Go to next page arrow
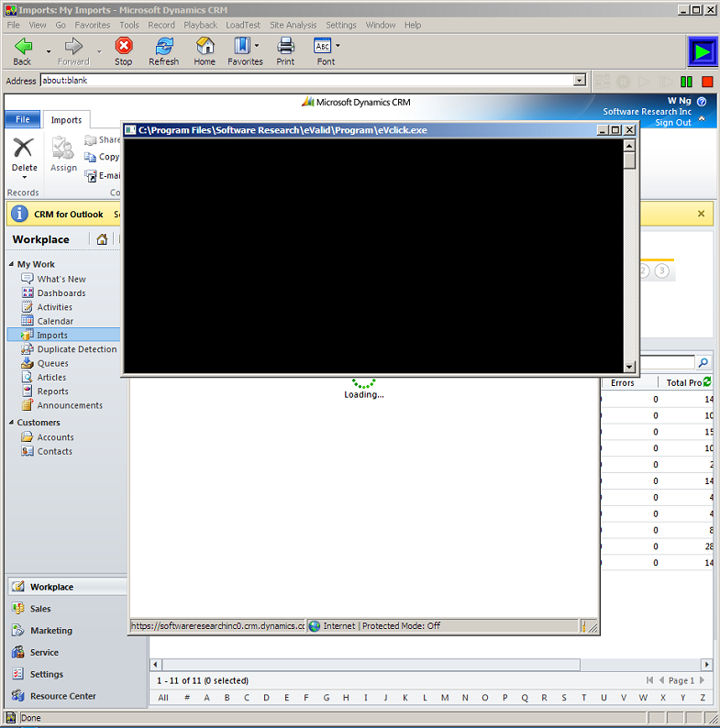This screenshot has width=720, height=728. (702, 680)
